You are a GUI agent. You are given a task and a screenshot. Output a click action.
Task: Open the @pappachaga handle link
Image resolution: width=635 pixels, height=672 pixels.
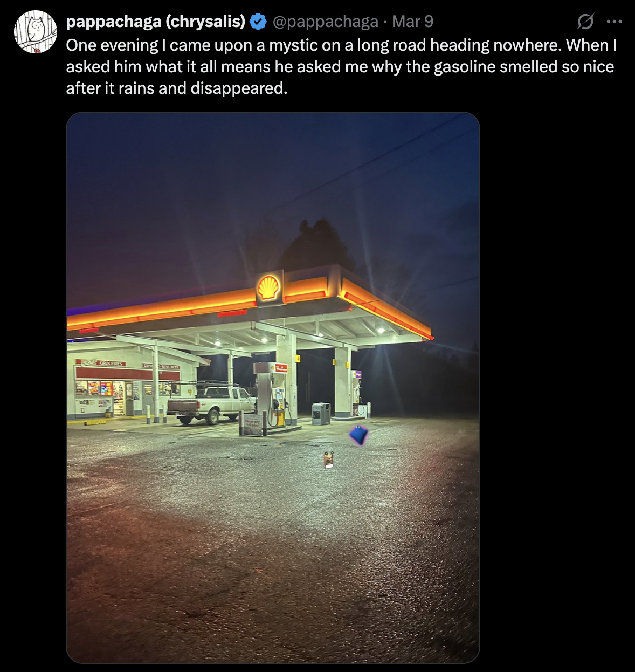(326, 22)
